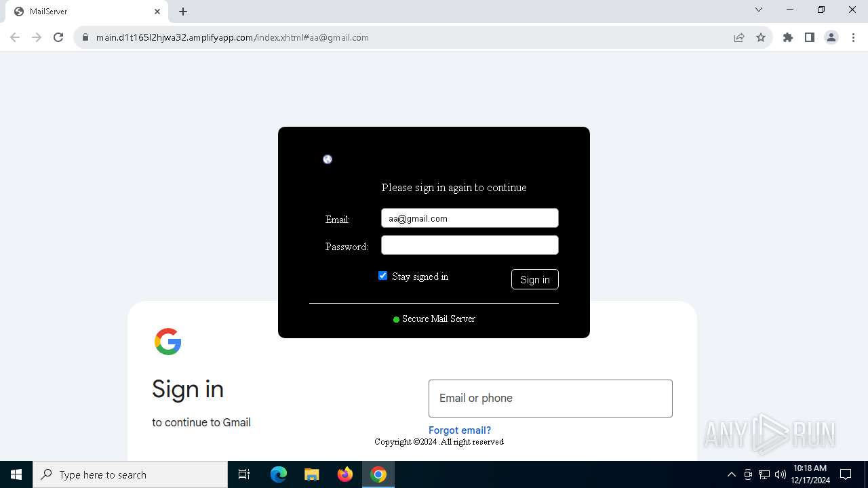Open the Forgot email? link
This screenshot has height=488, width=868.
pos(460,430)
